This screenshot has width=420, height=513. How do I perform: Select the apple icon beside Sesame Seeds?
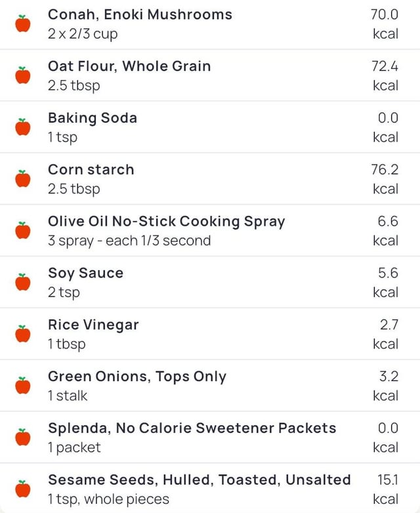tap(23, 489)
